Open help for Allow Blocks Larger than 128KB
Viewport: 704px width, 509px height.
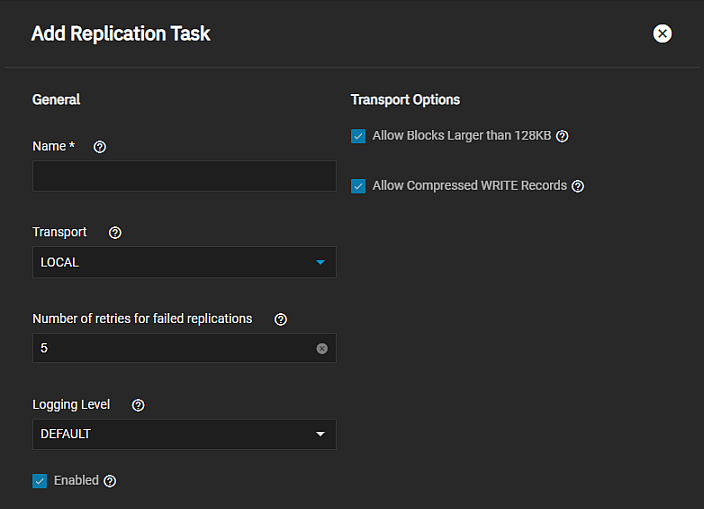coord(562,136)
